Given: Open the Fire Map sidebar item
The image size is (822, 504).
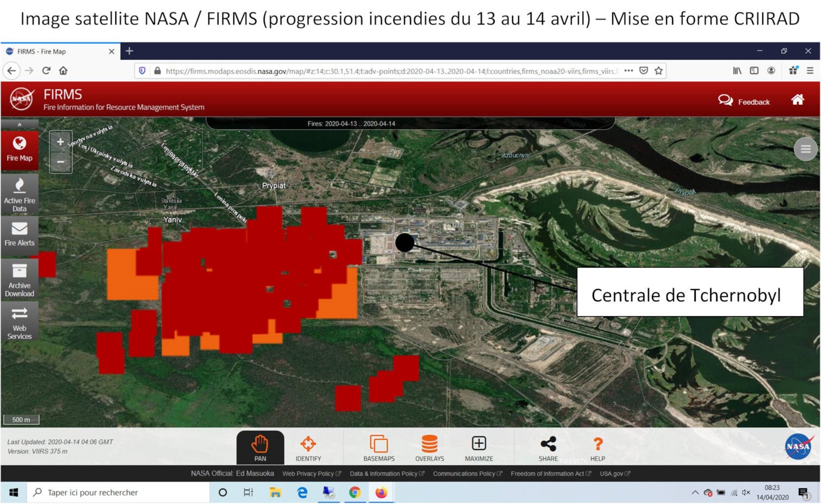Looking at the screenshot, I should pyautogui.click(x=19, y=149).
